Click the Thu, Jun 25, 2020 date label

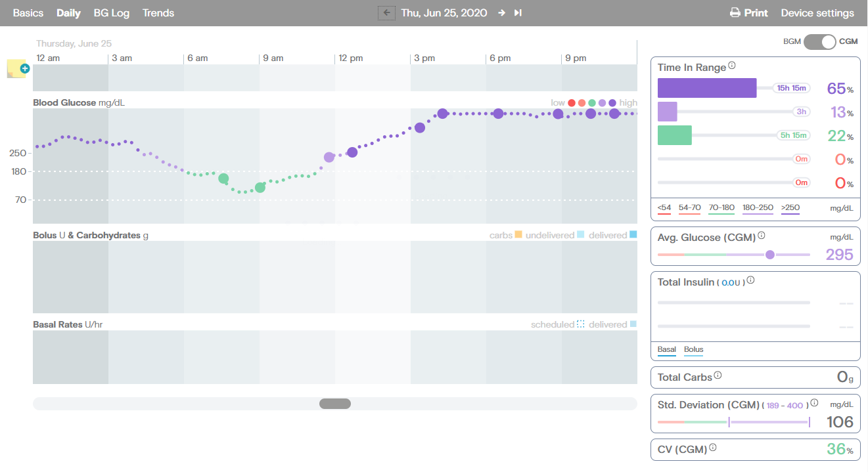[444, 13]
